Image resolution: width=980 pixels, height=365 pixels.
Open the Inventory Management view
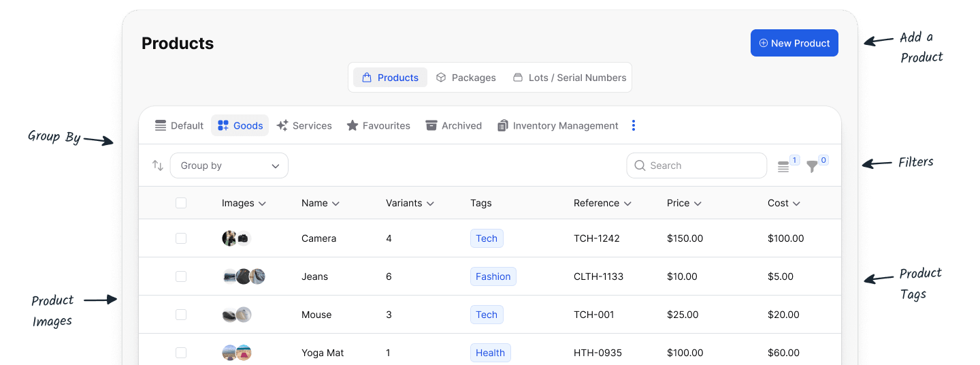(557, 125)
